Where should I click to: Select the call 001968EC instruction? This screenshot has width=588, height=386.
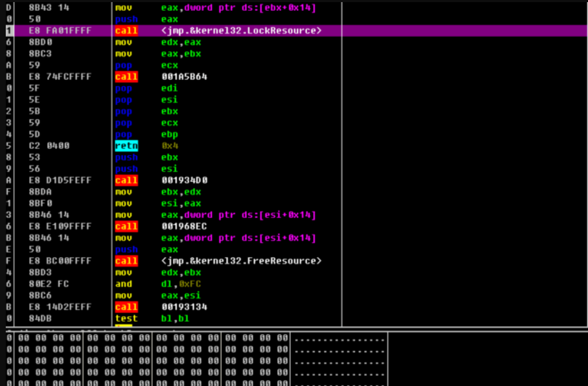(x=161, y=226)
